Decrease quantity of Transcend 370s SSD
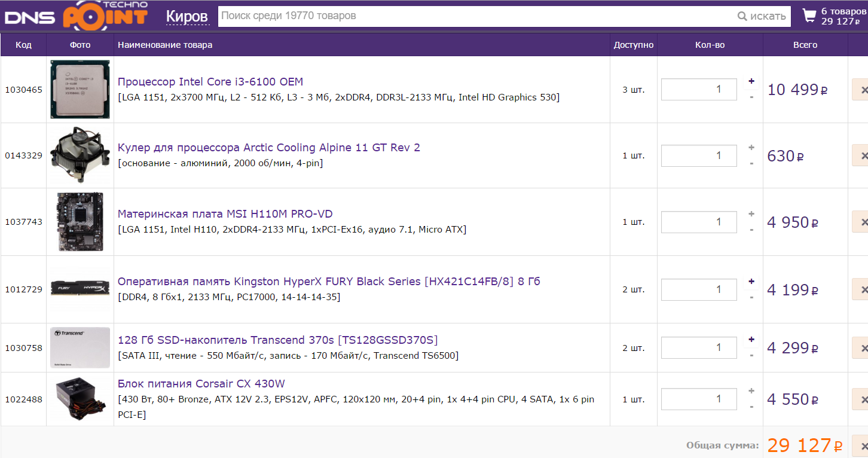868x458 pixels. pos(751,355)
